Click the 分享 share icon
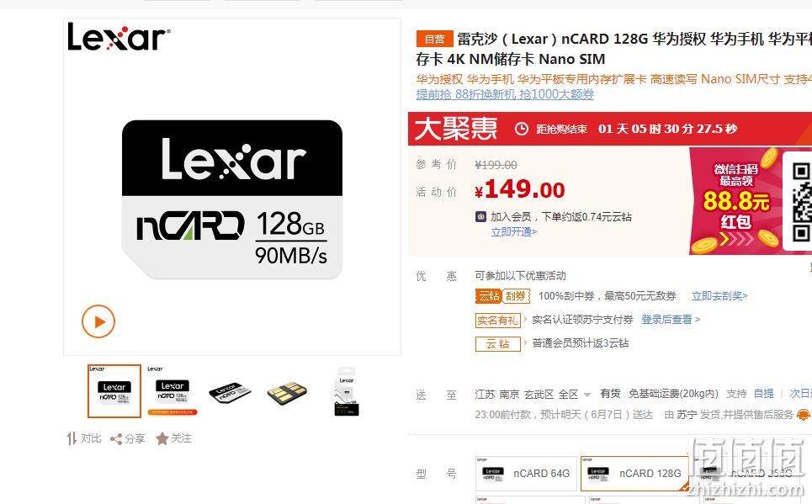Screen dimensions: 812x504 (116, 439)
